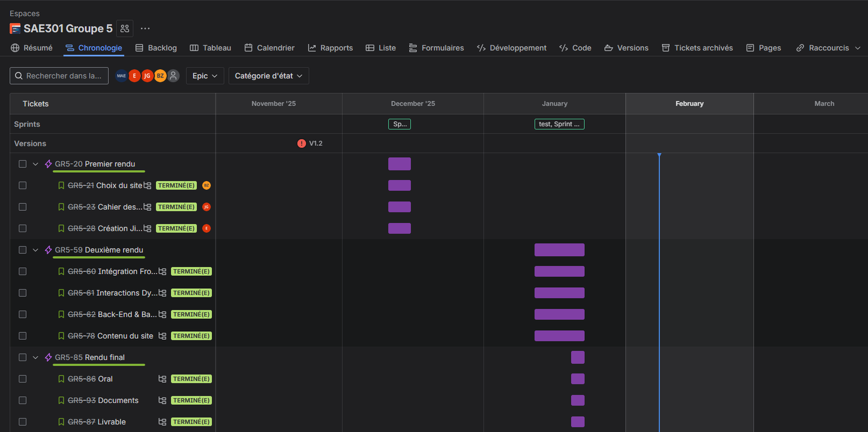Viewport: 868px width, 432px height.
Task: Click the JG assignee avatar on GR5-23
Action: (x=206, y=207)
